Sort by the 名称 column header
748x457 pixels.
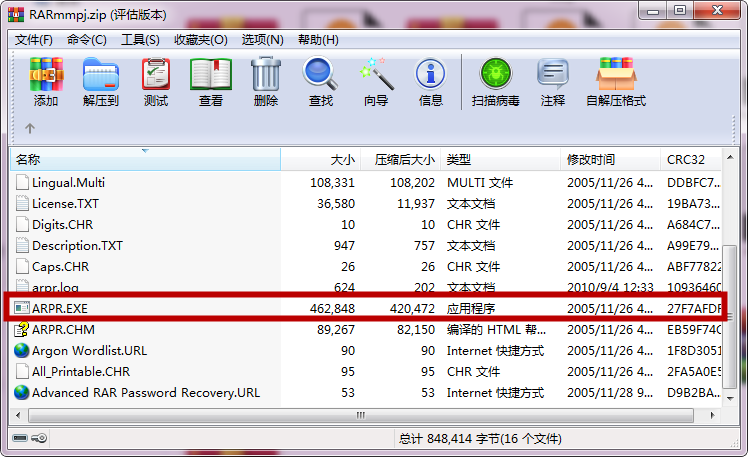(145, 159)
